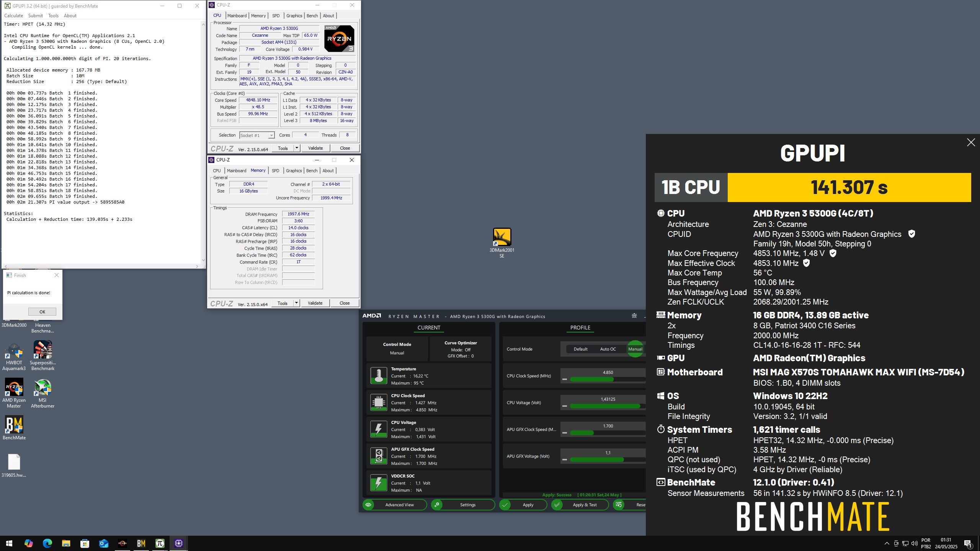The image size is (980, 551).
Task: Click the date and time clock
Action: point(946,543)
